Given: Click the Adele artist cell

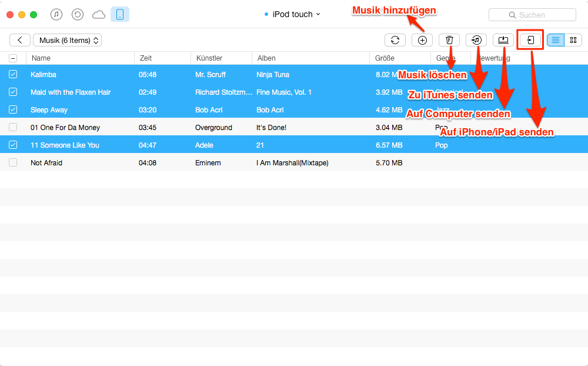Looking at the screenshot, I should pyautogui.click(x=204, y=145).
